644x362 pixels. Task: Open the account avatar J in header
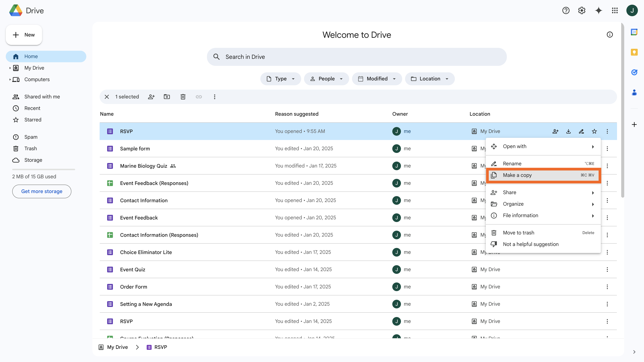click(632, 10)
